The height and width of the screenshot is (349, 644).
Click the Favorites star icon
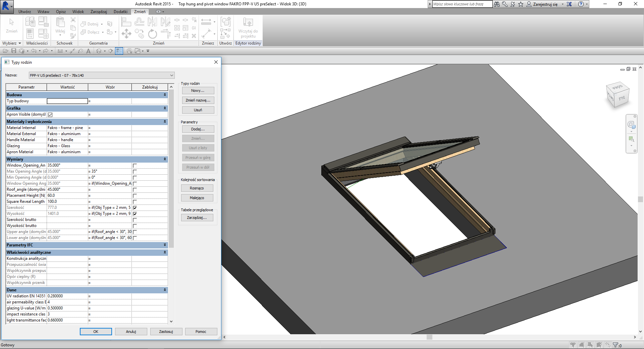pos(521,4)
